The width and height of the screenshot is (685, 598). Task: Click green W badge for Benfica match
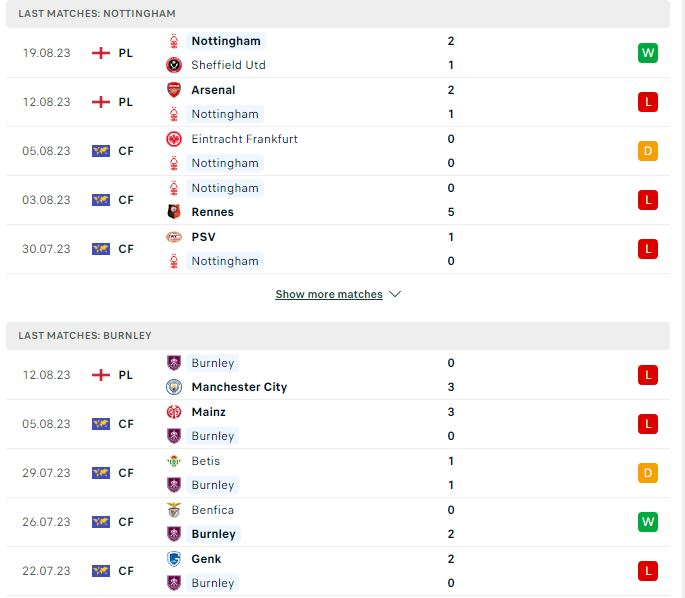647,522
